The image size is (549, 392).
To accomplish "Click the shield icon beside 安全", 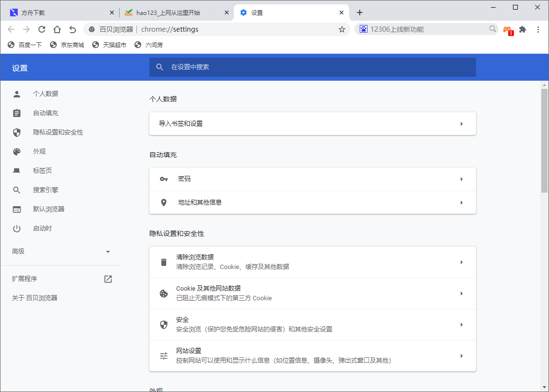I will point(163,325).
